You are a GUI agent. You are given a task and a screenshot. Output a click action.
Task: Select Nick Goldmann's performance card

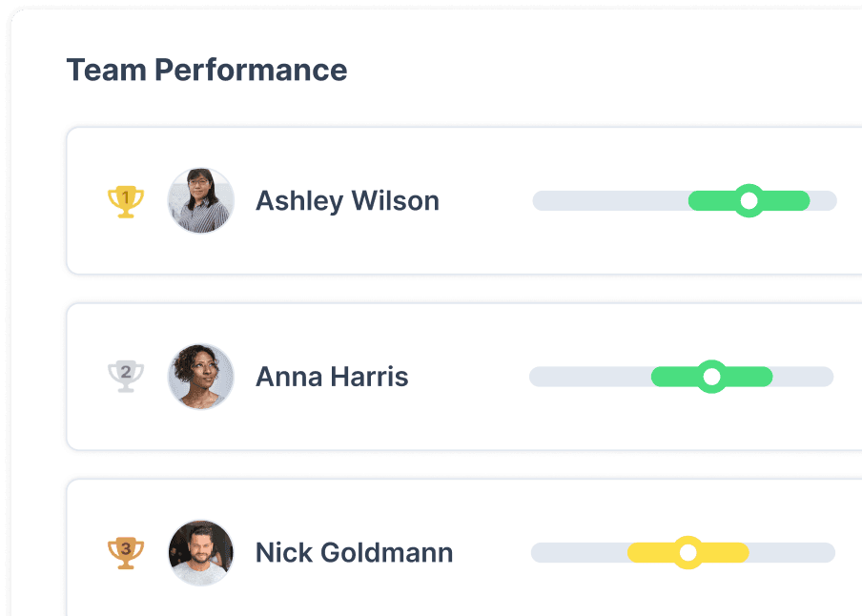coord(458,591)
